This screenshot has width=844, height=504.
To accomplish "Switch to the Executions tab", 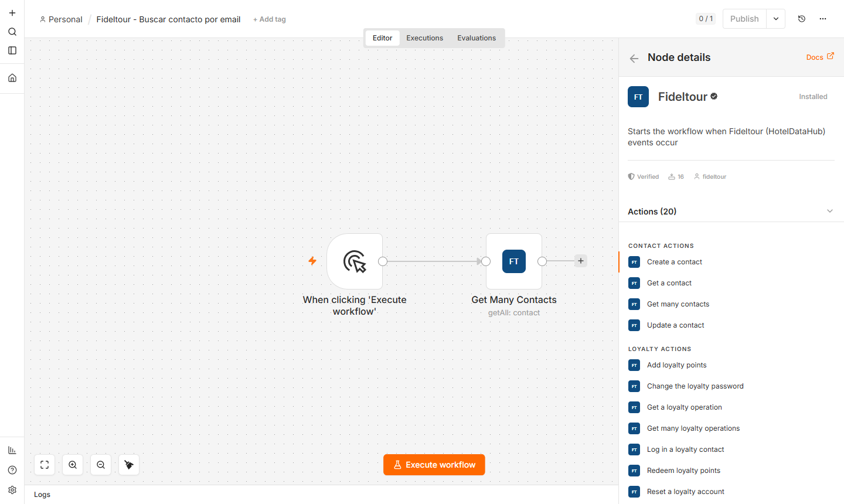I will [x=425, y=38].
